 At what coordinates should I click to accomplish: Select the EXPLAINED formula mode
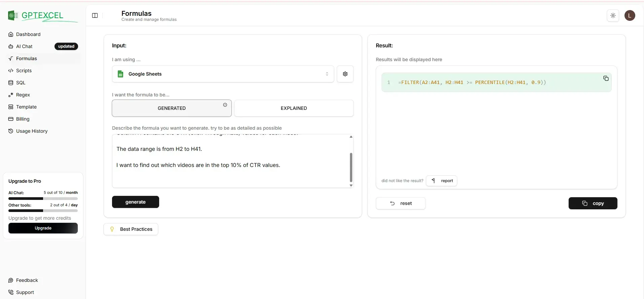click(x=293, y=108)
